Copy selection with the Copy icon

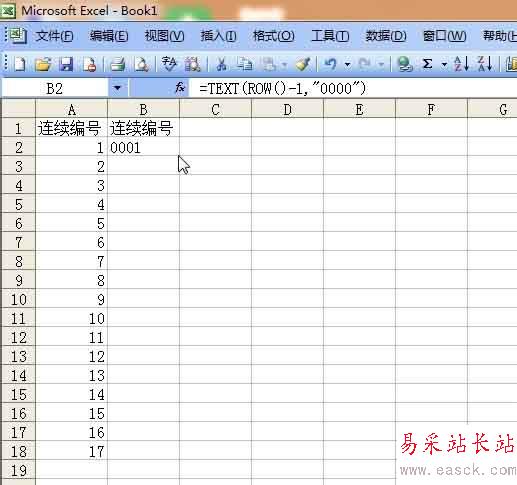[245, 64]
